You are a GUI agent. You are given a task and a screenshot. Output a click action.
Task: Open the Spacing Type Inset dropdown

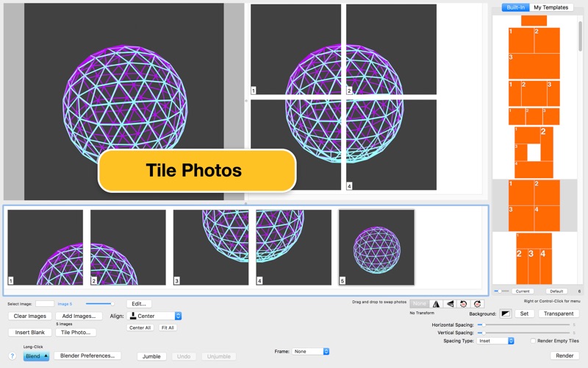[x=495, y=341]
